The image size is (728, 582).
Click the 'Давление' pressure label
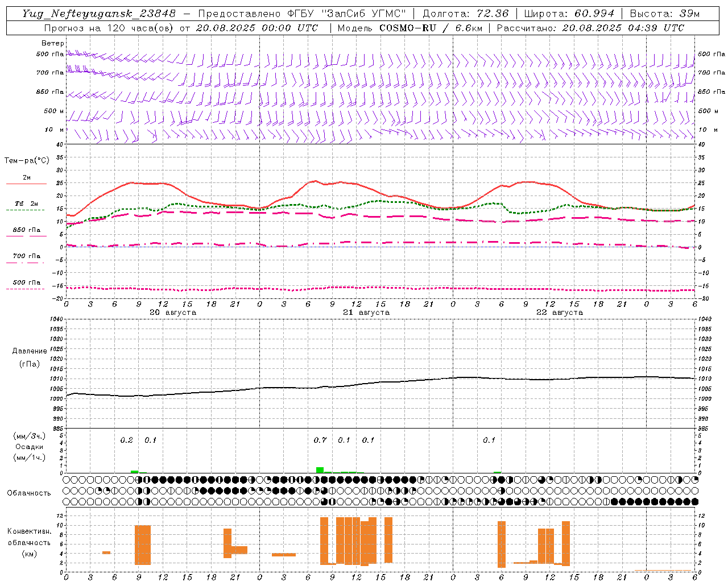30,351
